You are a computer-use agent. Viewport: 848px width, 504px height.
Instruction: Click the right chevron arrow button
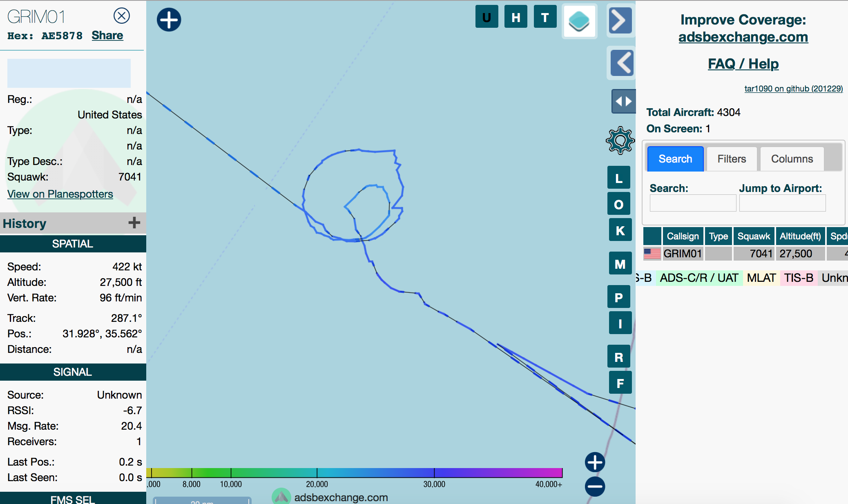pyautogui.click(x=620, y=20)
